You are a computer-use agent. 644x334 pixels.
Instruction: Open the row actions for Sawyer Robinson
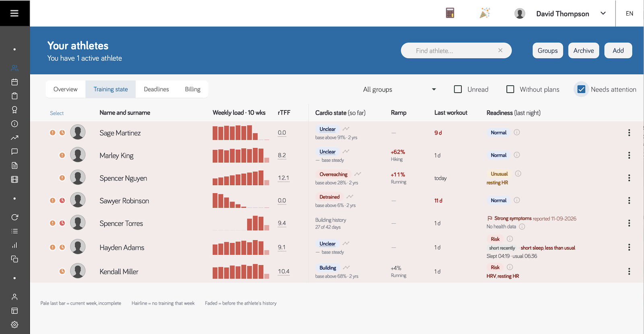pos(629,200)
